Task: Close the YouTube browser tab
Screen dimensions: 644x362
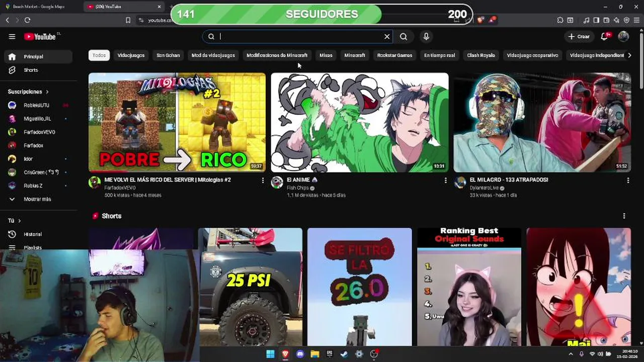Action: click(x=159, y=7)
